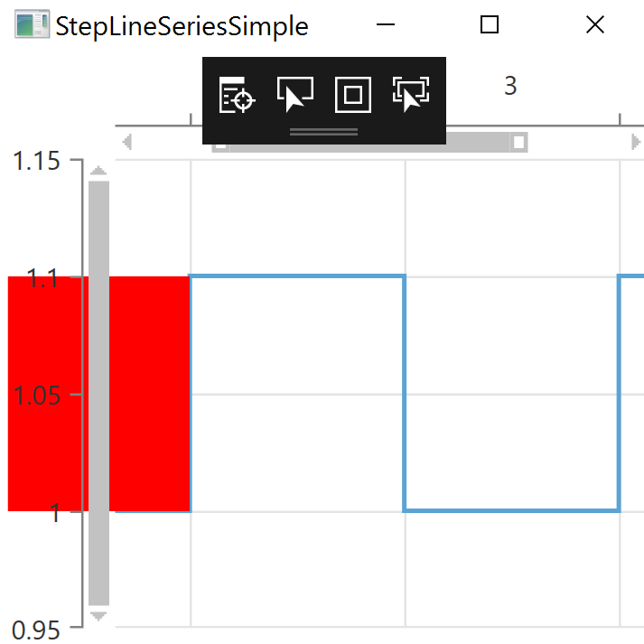Collapse the debug toolbar using its handle
This screenshot has width=644, height=644.
(x=323, y=132)
